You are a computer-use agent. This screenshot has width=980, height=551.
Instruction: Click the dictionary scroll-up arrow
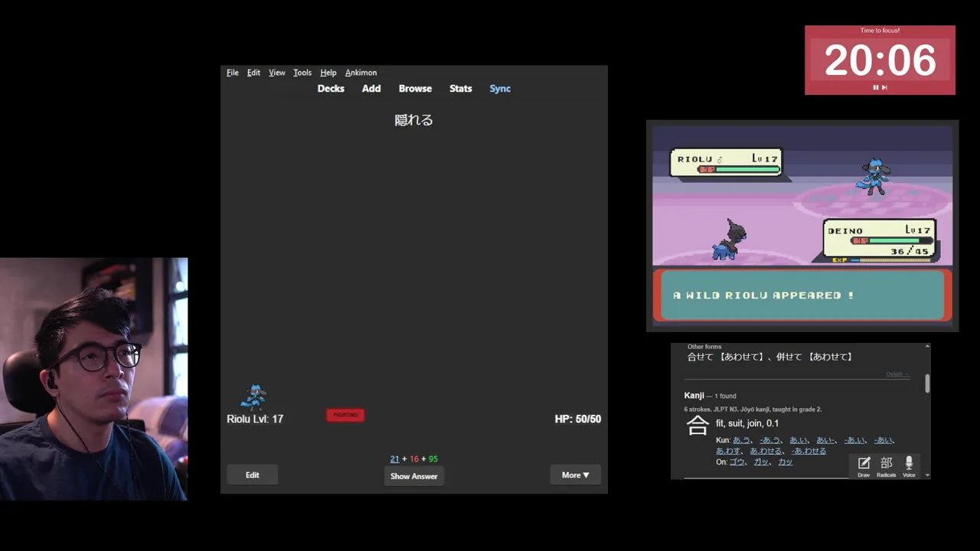[927, 346]
